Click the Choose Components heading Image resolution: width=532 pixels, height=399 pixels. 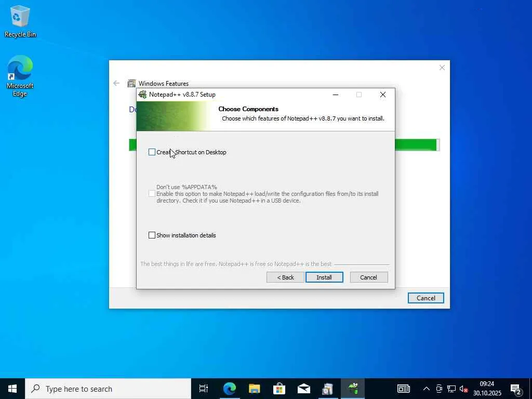click(x=248, y=109)
